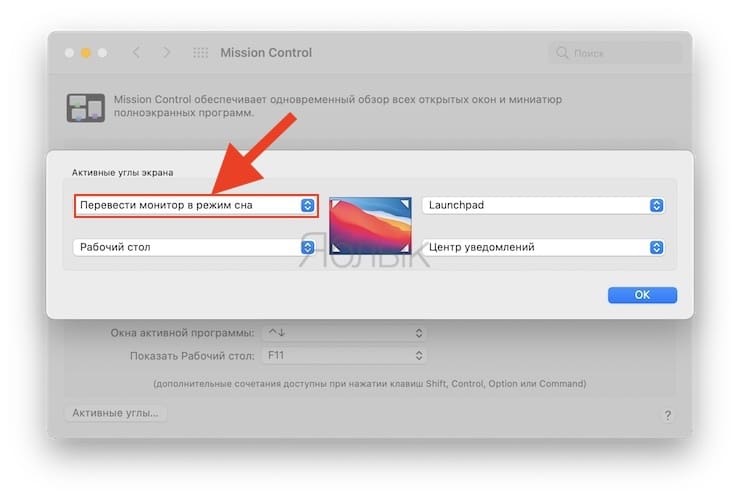Click the Окна активной программы label
740x499 pixels.
(182, 333)
